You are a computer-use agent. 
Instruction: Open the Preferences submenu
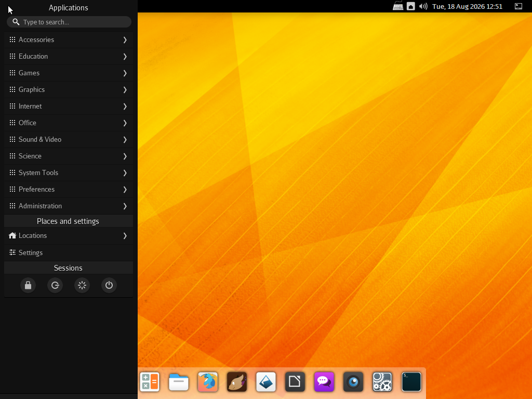(x=69, y=189)
